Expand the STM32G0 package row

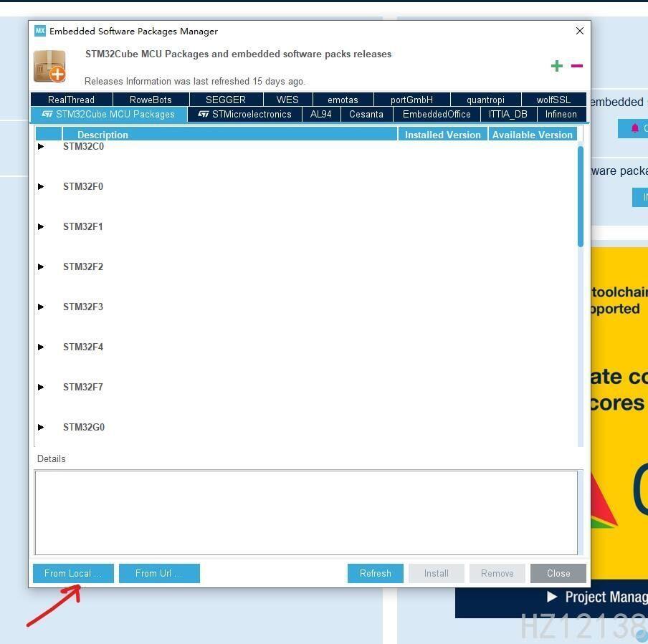point(40,427)
